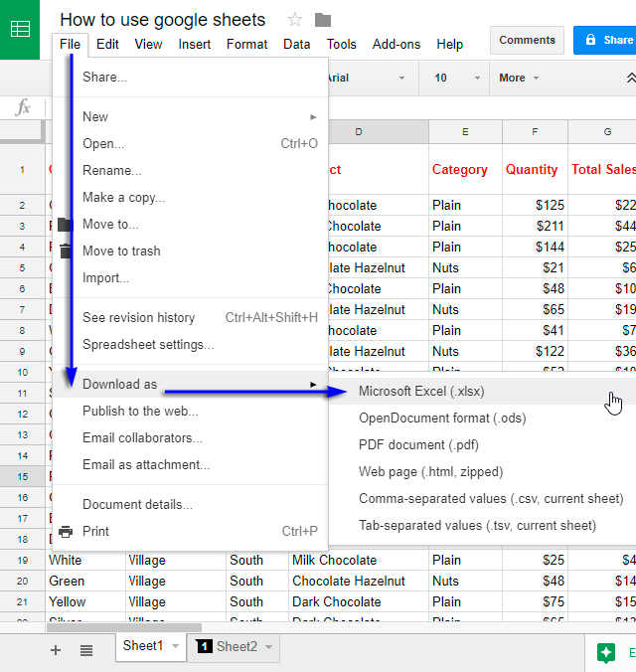
Task: Star the How to use google sheets document
Action: click(295, 20)
